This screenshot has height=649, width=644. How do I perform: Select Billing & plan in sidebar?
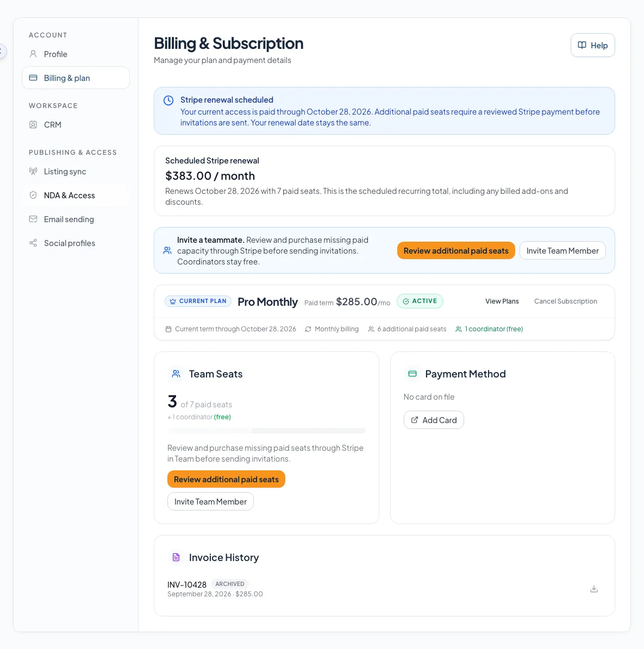tap(76, 78)
